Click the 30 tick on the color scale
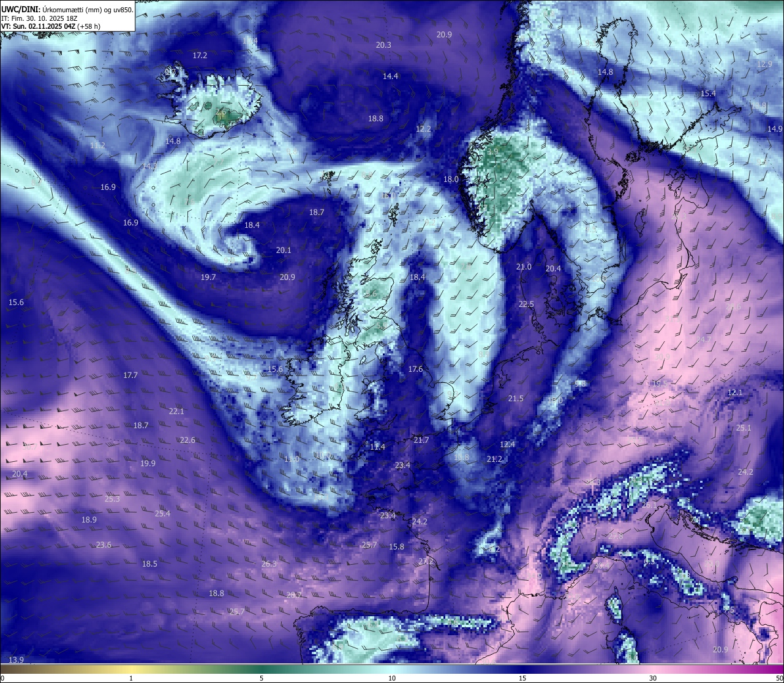The width and height of the screenshot is (784, 683). click(x=653, y=678)
